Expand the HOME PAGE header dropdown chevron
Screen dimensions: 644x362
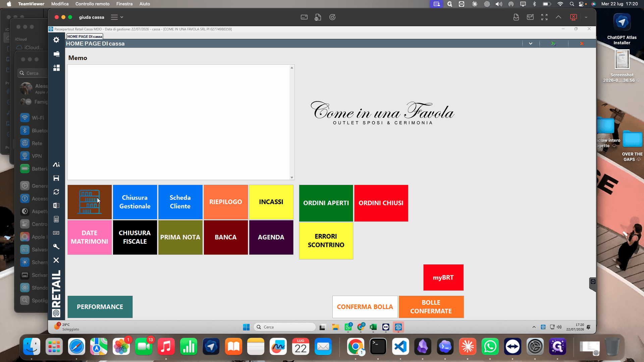[531, 44]
